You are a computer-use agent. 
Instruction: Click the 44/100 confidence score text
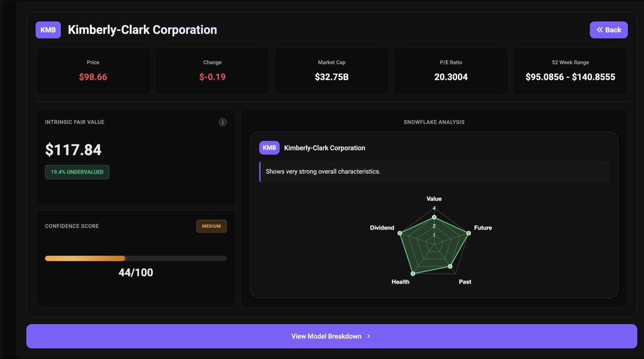click(x=136, y=273)
